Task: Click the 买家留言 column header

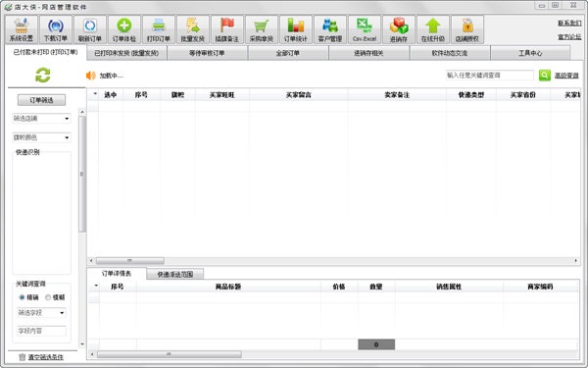Action: click(299, 95)
